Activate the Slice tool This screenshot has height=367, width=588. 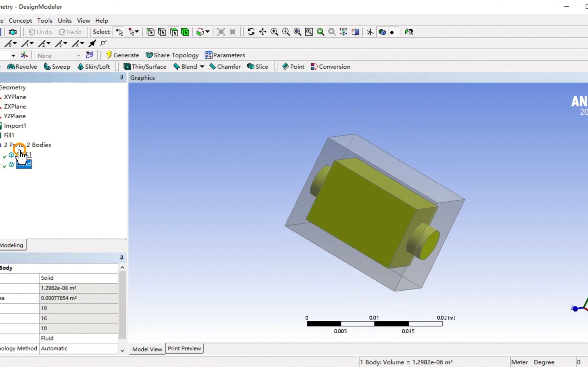pos(257,66)
